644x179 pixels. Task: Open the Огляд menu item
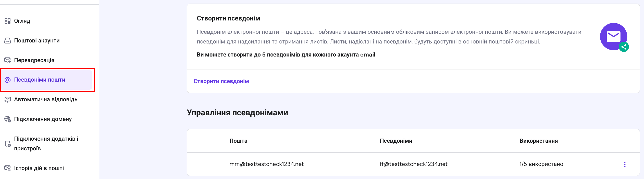pyautogui.click(x=22, y=21)
